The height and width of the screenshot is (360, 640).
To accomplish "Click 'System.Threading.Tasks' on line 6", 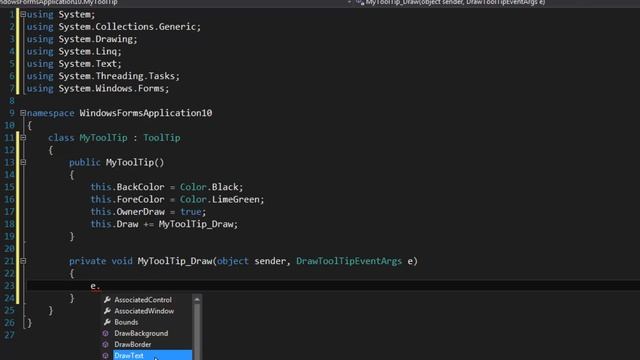I will (x=117, y=76).
